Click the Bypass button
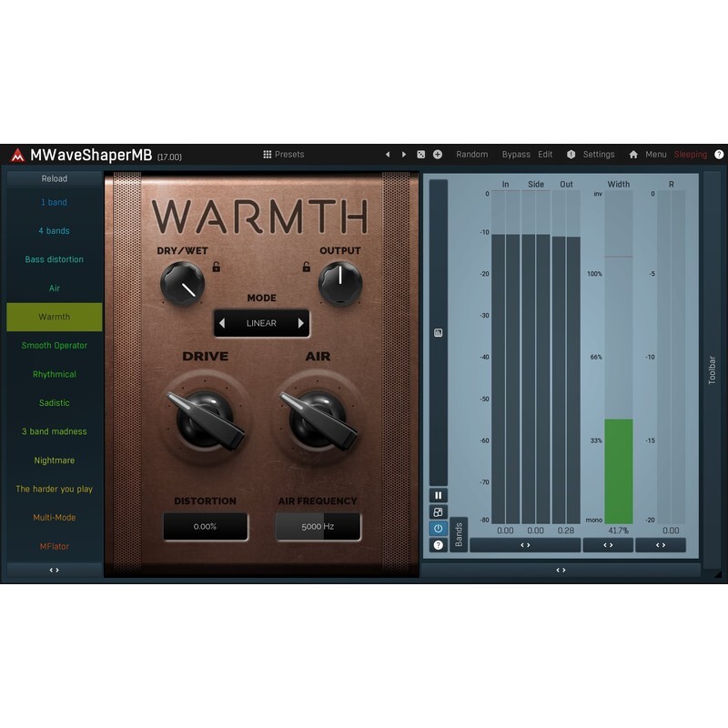The image size is (728, 728). tap(516, 155)
